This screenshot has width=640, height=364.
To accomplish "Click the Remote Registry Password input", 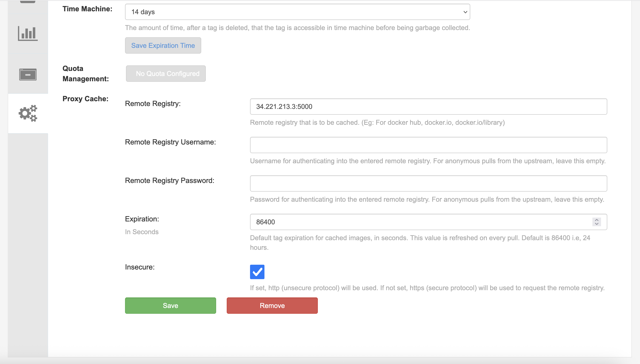I will [428, 183].
